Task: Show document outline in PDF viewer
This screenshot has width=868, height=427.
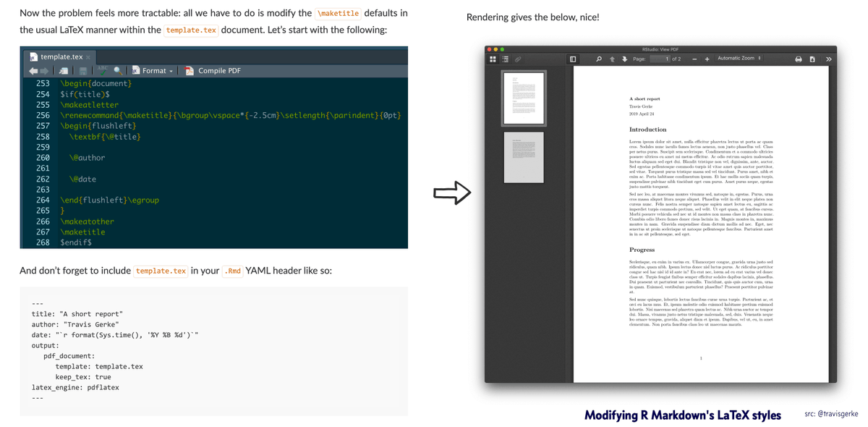Action: [x=505, y=59]
